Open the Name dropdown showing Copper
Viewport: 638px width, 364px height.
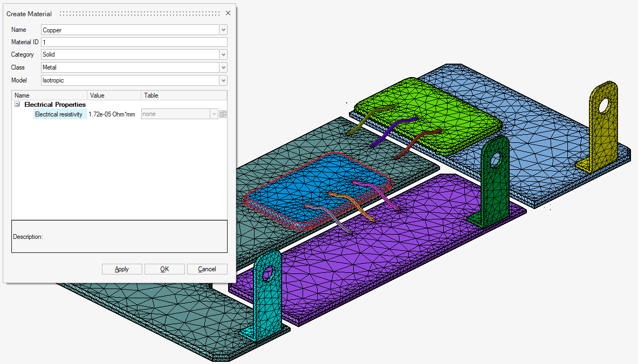[x=223, y=30]
